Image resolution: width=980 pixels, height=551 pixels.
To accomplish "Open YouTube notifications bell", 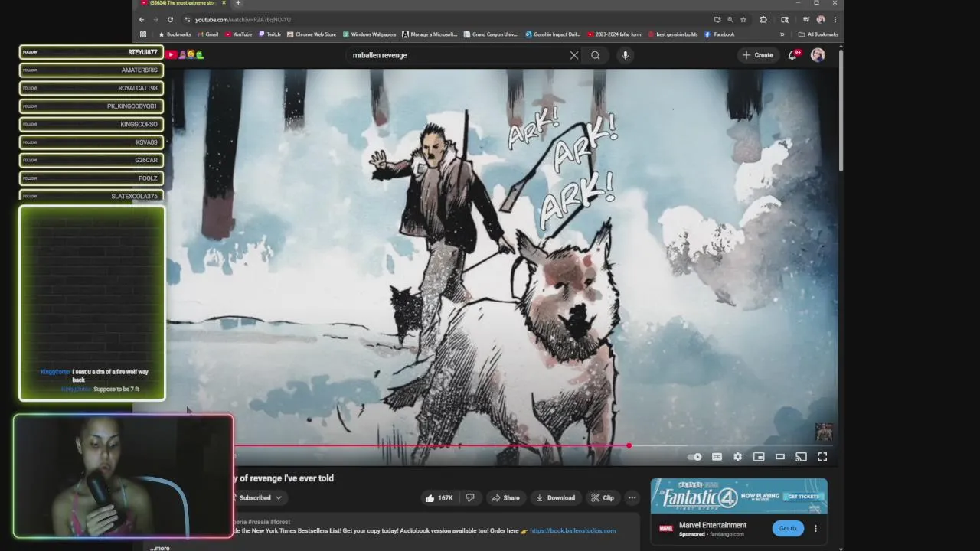I will tap(792, 55).
